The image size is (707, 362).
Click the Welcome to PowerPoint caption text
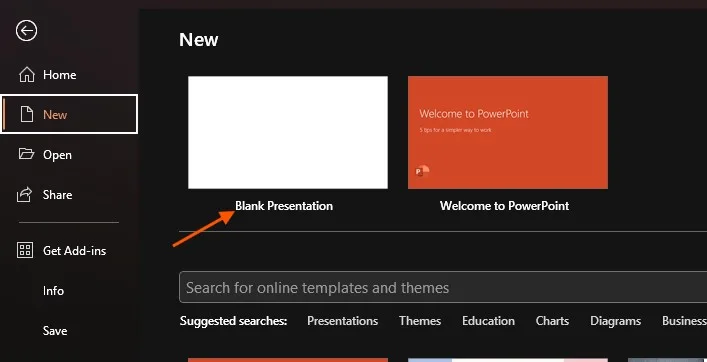click(505, 206)
